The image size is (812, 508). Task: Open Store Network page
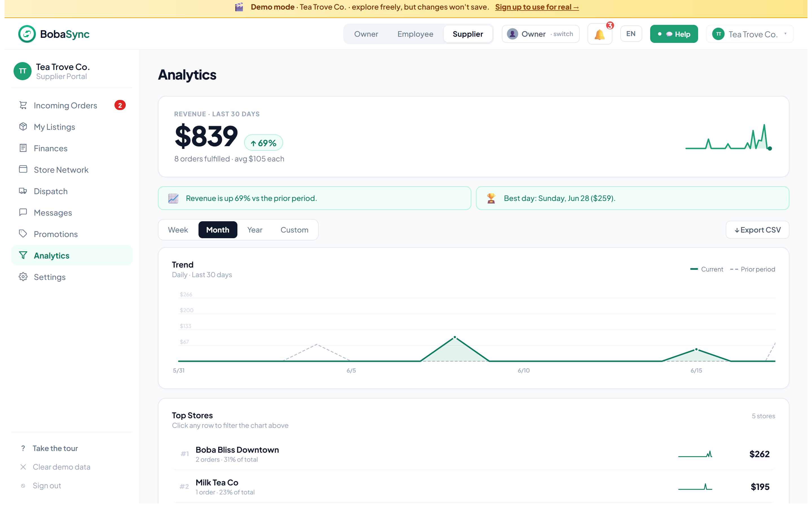[x=72, y=170]
